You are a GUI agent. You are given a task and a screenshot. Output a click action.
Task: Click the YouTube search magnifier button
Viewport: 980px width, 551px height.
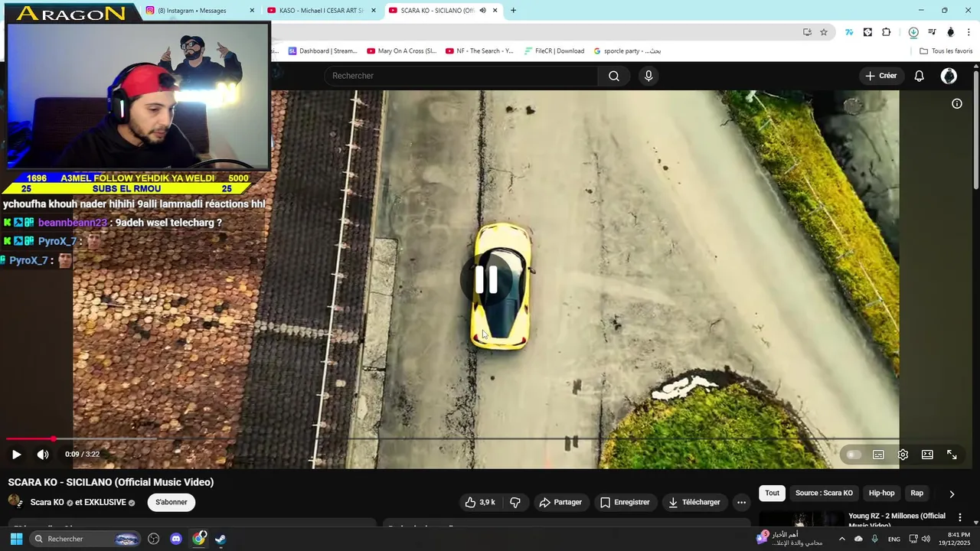pos(614,76)
